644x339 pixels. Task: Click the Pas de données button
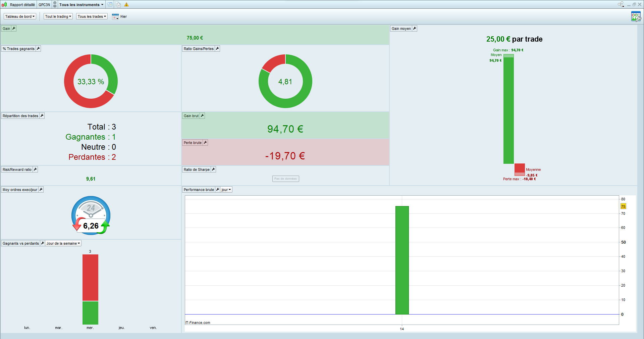tap(285, 179)
